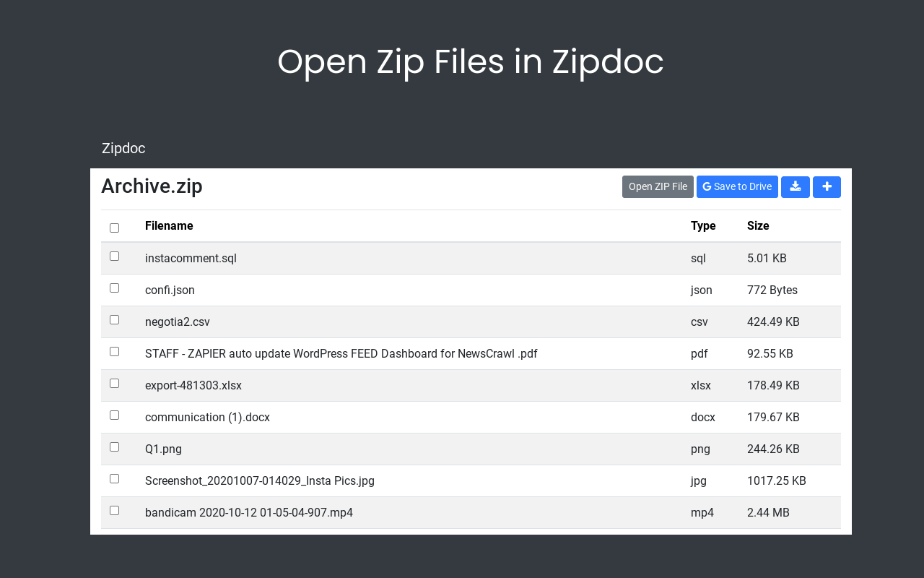This screenshot has width=924, height=578.
Task: Tick the export-481303.xlsx checkbox
Action: 114,383
